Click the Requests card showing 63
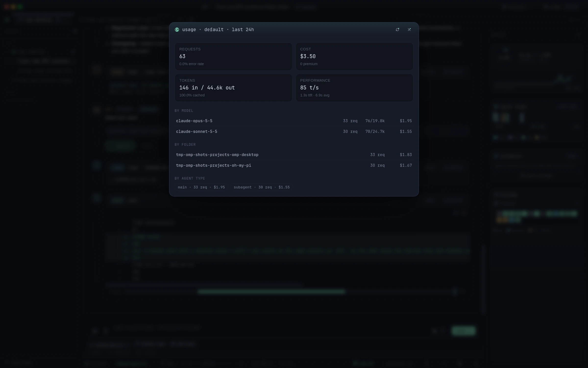 [233, 56]
